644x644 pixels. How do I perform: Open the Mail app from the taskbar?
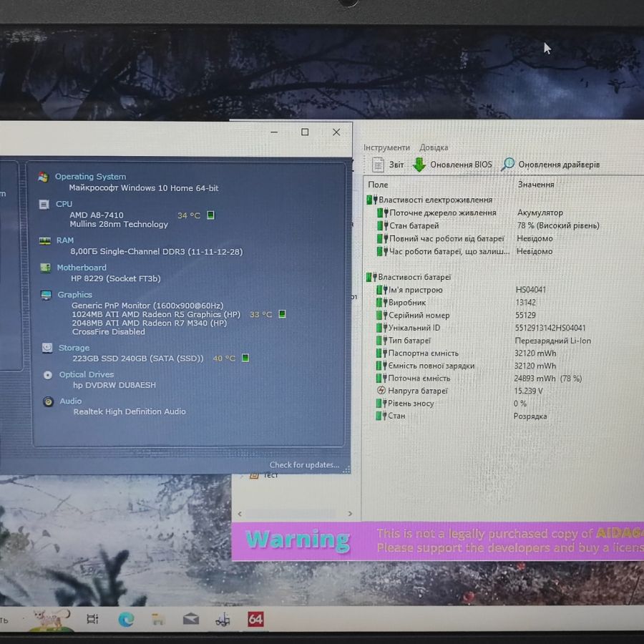point(190,619)
